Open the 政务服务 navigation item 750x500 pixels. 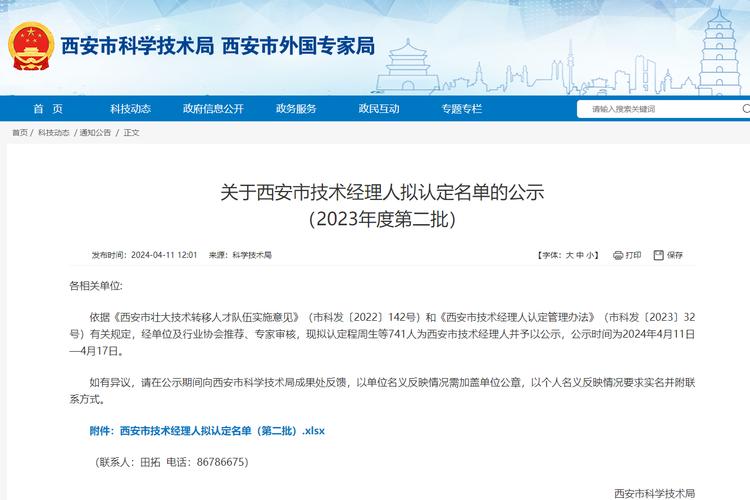[x=296, y=109]
